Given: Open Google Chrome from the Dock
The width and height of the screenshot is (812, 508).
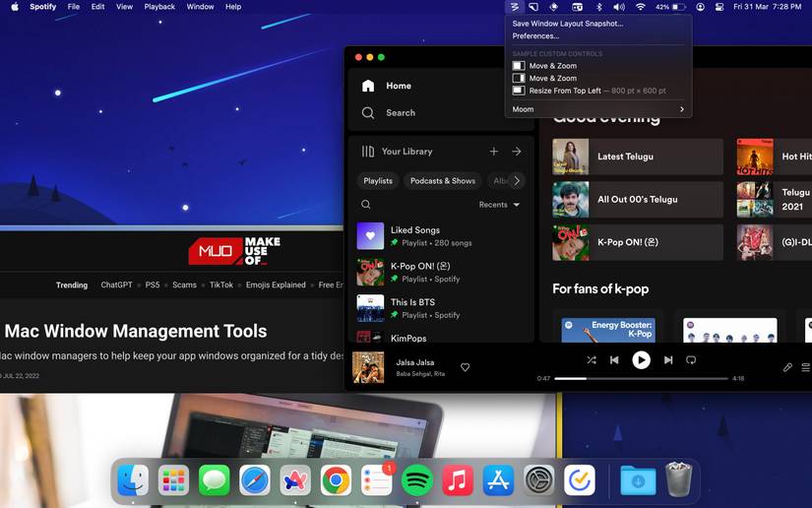Looking at the screenshot, I should click(336, 480).
